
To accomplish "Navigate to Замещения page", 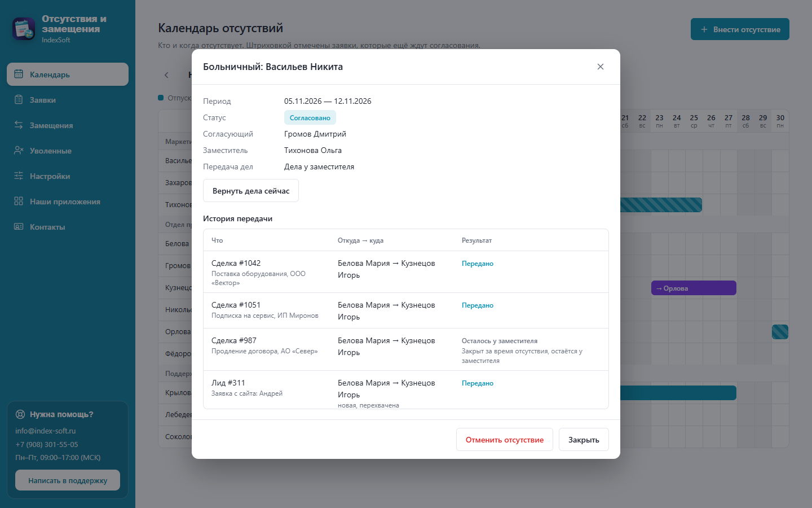I will tap(68, 125).
